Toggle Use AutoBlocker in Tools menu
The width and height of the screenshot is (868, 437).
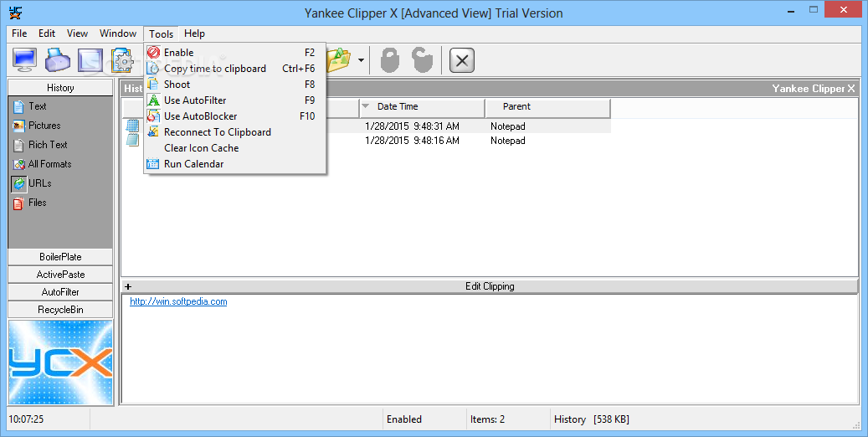(234, 116)
